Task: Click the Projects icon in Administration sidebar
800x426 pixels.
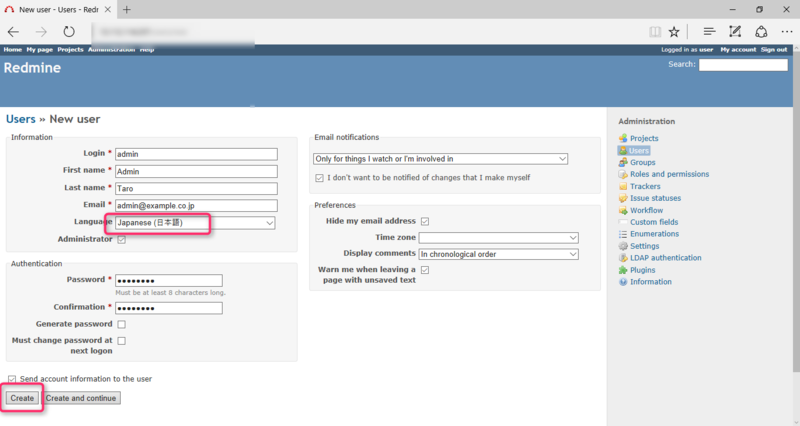Action: (x=623, y=138)
